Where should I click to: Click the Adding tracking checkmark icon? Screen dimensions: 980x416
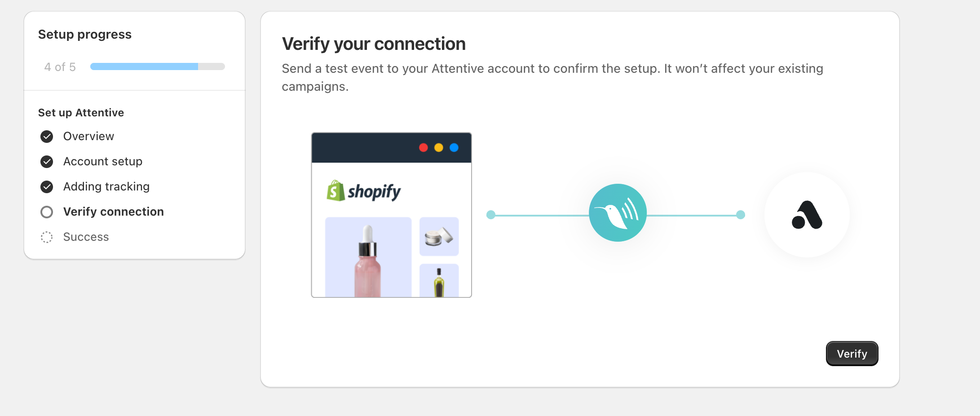47,187
